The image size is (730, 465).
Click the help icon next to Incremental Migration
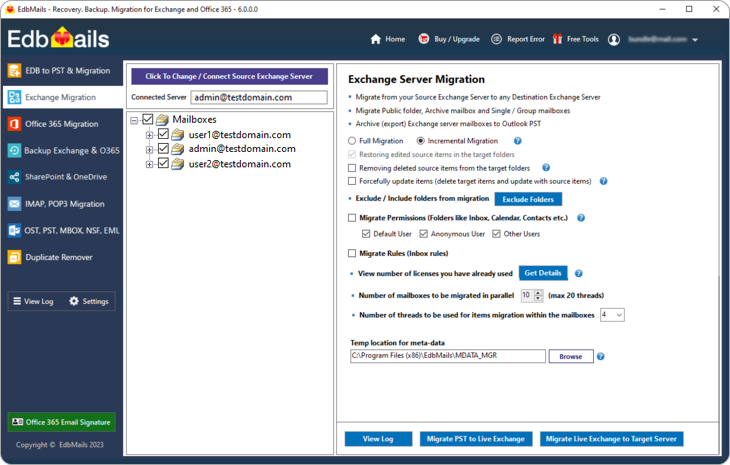click(518, 141)
